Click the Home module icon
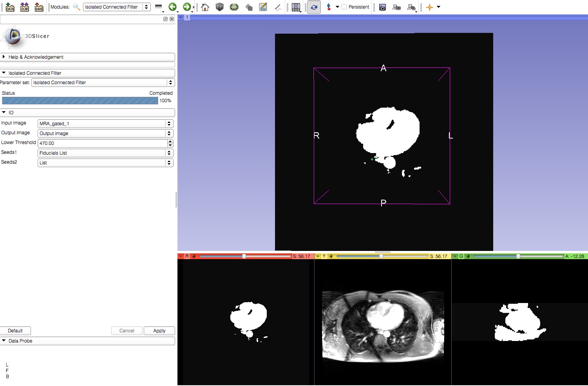 tap(205, 7)
